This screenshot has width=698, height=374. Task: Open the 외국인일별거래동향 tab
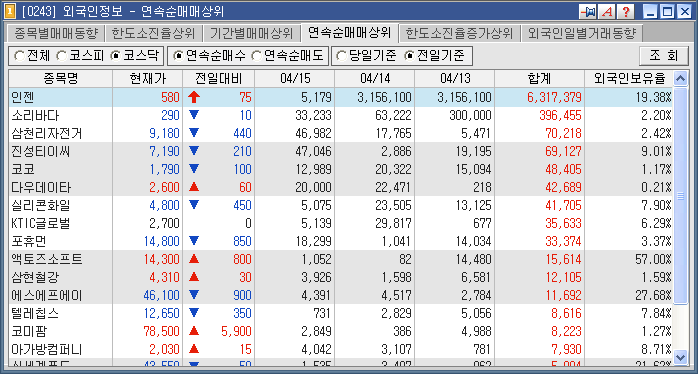click(582, 33)
